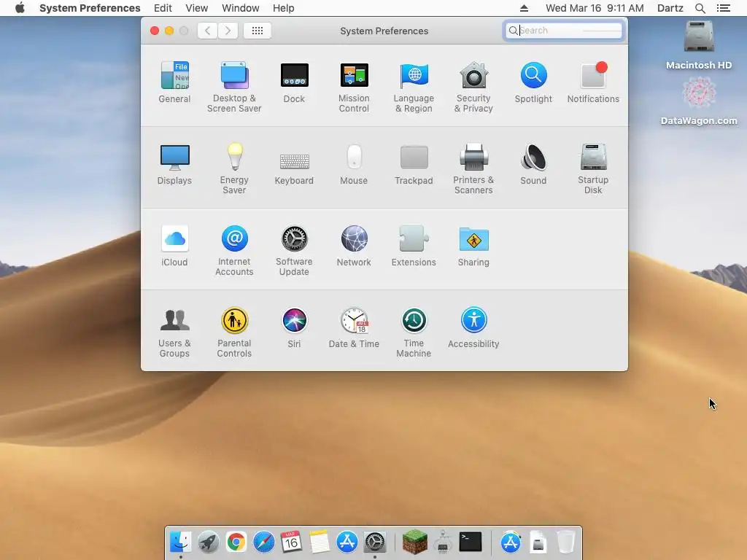This screenshot has height=560, width=747.
Task: Launch Minecraft from the Dock
Action: pyautogui.click(x=415, y=542)
